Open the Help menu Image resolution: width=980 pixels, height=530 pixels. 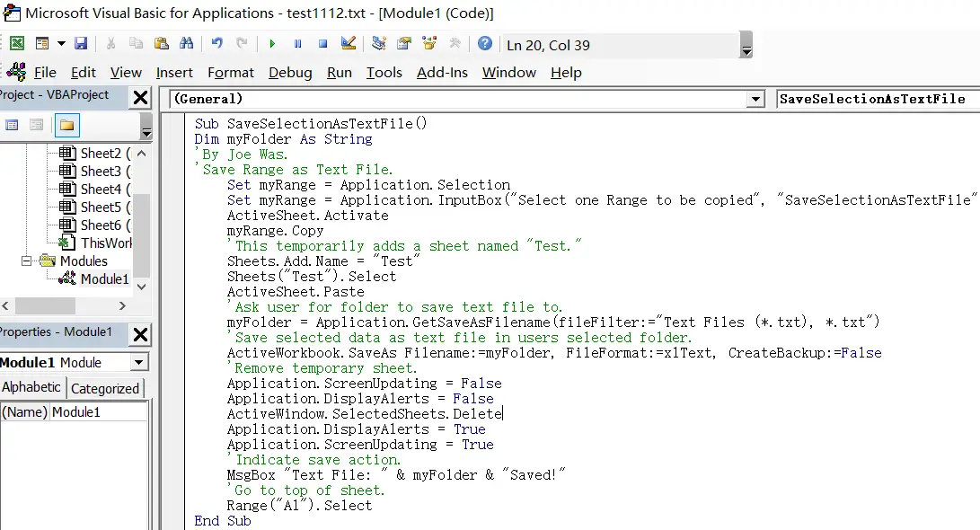(566, 73)
